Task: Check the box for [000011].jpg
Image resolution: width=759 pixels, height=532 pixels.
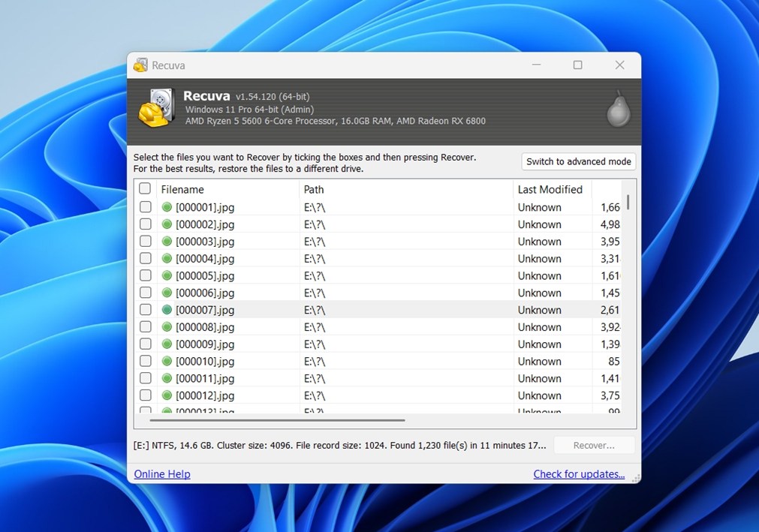Action: [144, 378]
